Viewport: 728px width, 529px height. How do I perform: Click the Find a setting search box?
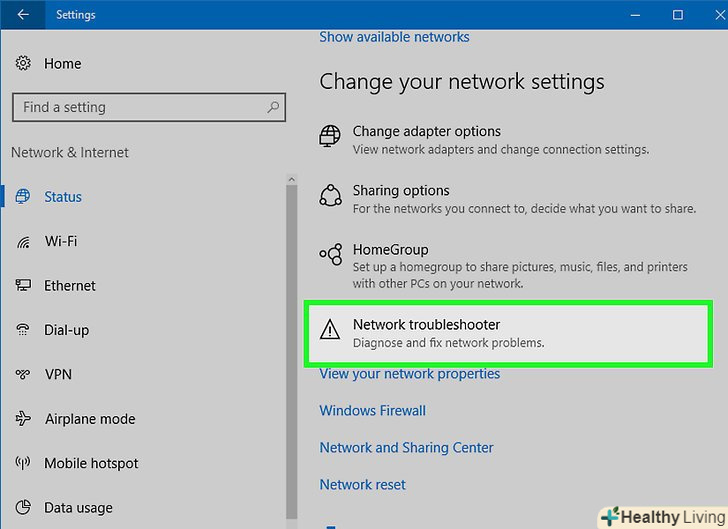point(140,107)
